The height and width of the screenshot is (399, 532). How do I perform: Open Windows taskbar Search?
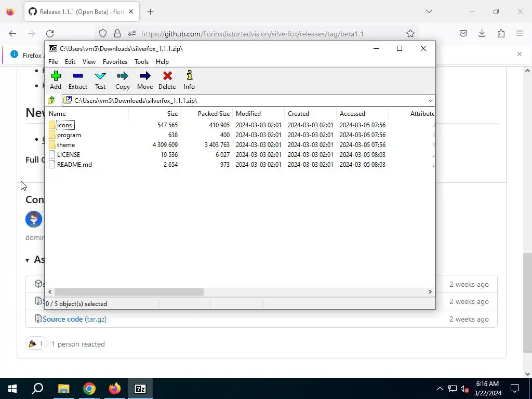(37, 389)
